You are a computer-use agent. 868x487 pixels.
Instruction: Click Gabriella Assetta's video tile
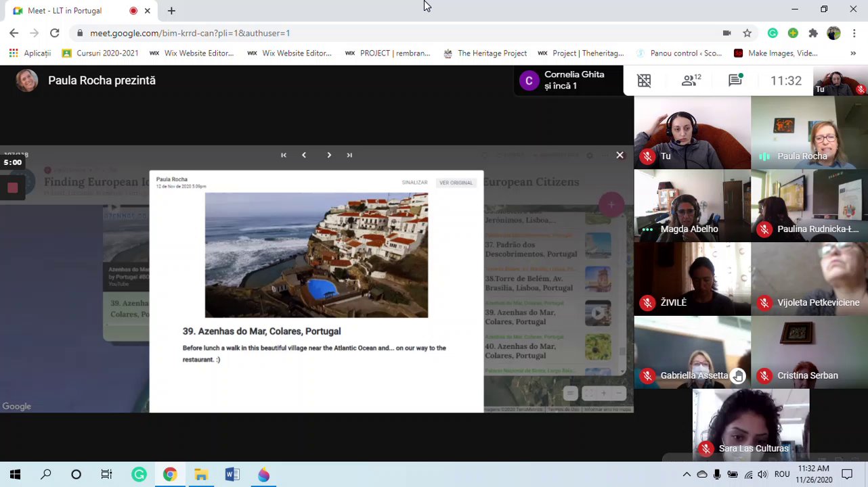click(x=692, y=352)
